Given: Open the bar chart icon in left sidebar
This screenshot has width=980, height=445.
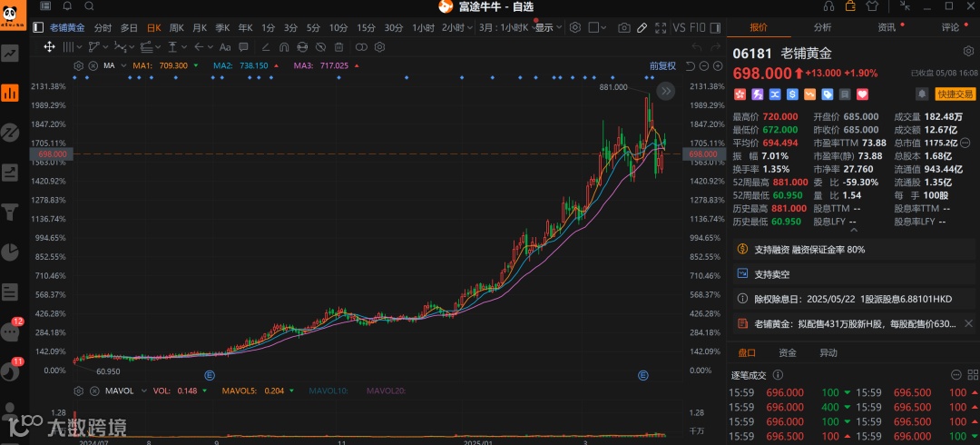Looking at the screenshot, I should pyautogui.click(x=10, y=93).
